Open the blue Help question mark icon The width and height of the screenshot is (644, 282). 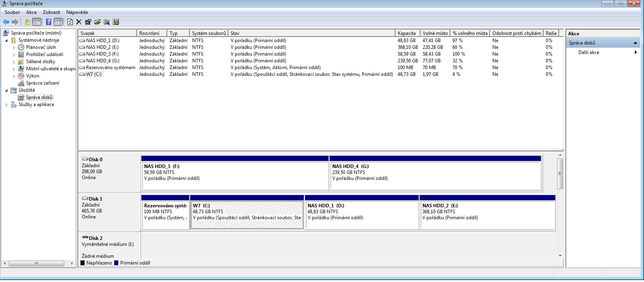pos(48,22)
